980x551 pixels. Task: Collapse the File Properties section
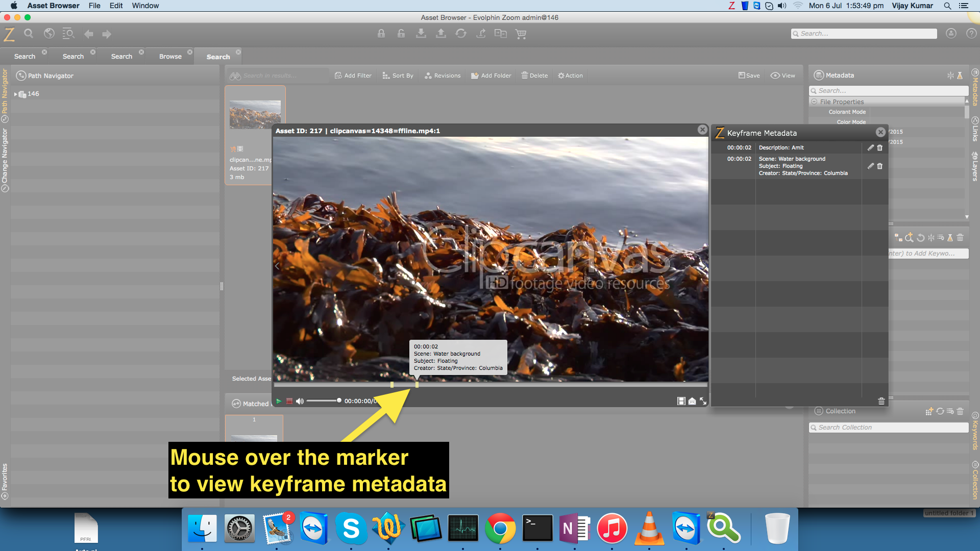[x=815, y=102]
